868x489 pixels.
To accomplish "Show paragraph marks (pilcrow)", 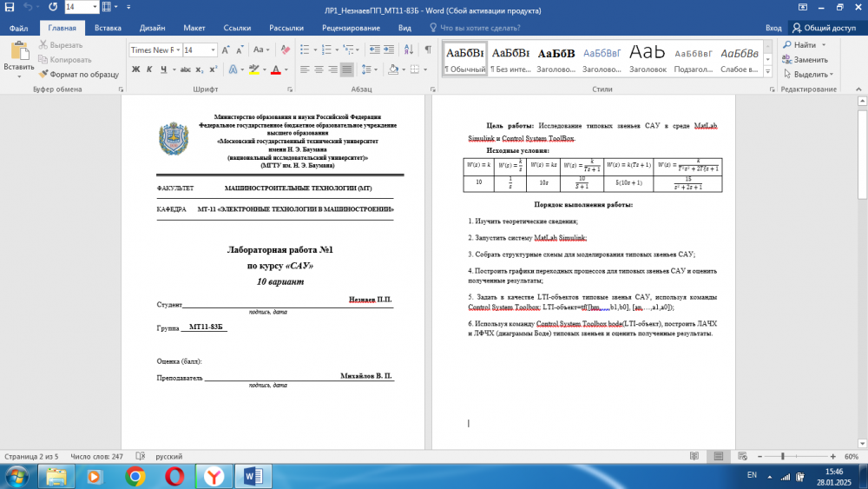I will click(427, 50).
